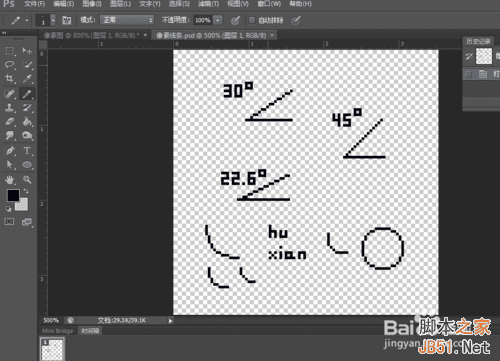Click the status bar preview icon
This screenshot has width=500, height=361.
(70, 321)
